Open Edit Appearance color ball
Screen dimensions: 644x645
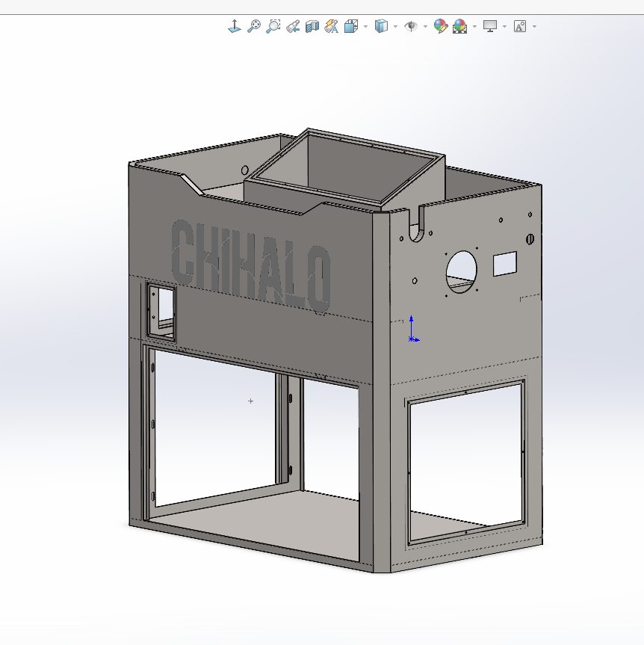point(441,26)
